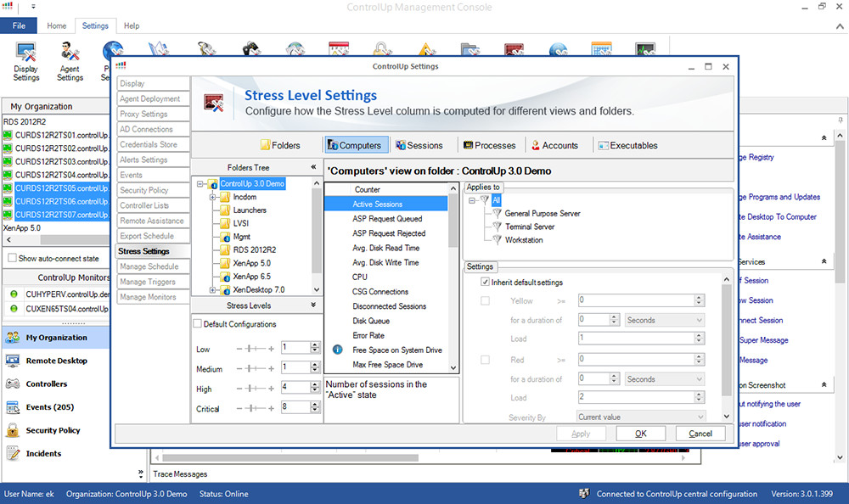The image size is (849, 504).
Task: Adjust the High stress level slider
Action: (255, 388)
